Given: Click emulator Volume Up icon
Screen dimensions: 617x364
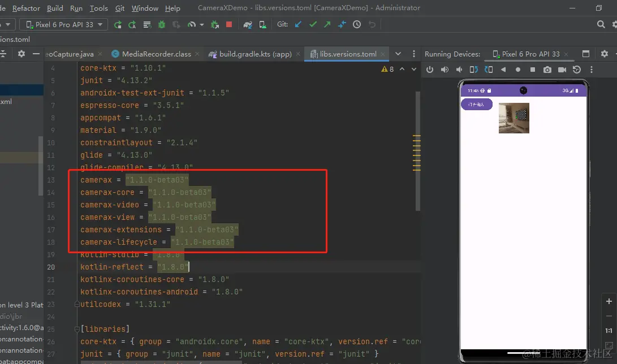Looking at the screenshot, I should pyautogui.click(x=445, y=70).
